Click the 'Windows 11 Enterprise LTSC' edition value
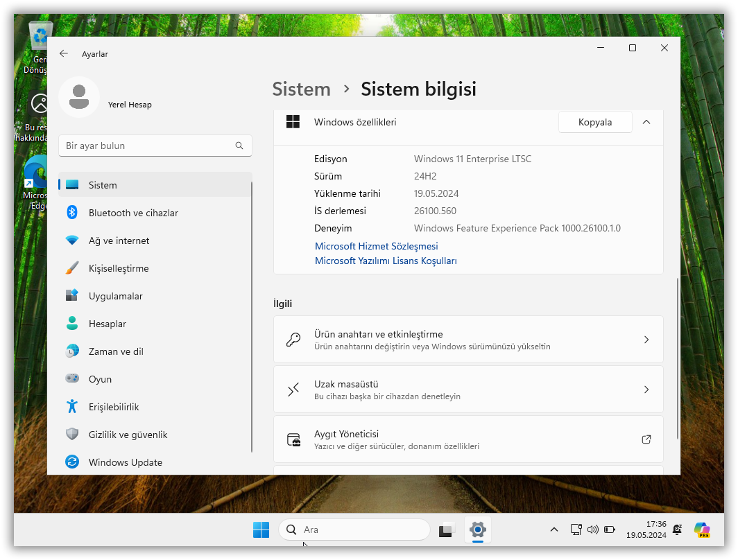This screenshot has width=738, height=560. [472, 159]
